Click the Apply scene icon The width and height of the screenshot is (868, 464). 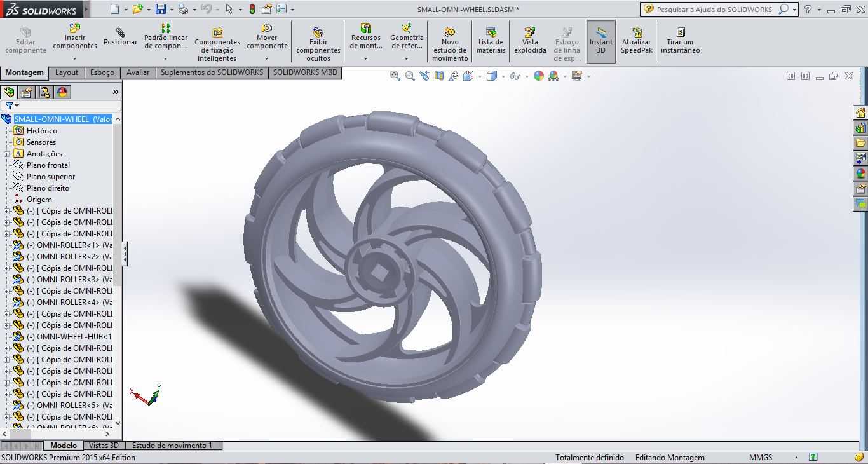coord(553,76)
